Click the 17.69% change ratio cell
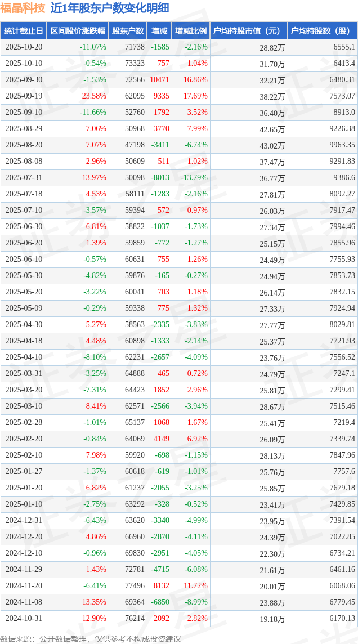The height and width of the screenshot is (644, 358). [x=195, y=96]
